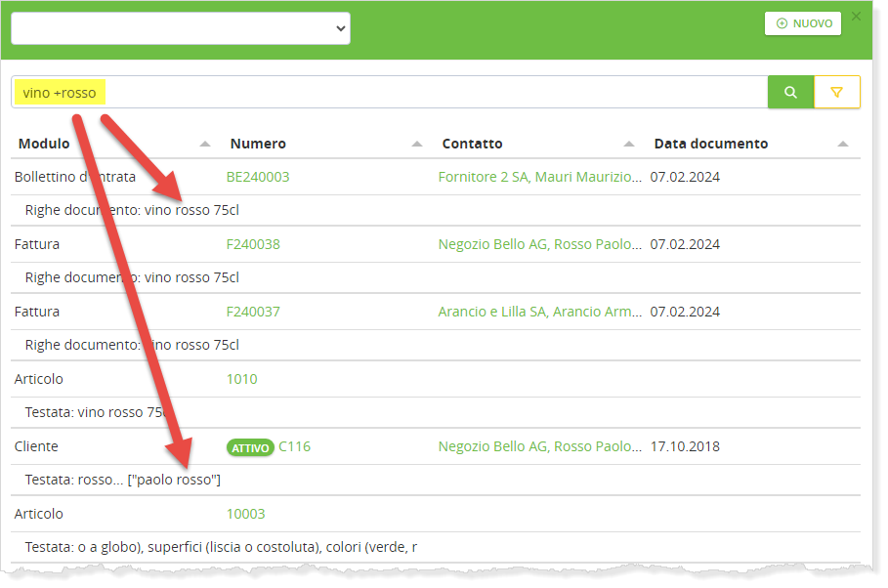888x588 pixels.
Task: Close the panel with the X
Action: pyautogui.click(x=857, y=16)
